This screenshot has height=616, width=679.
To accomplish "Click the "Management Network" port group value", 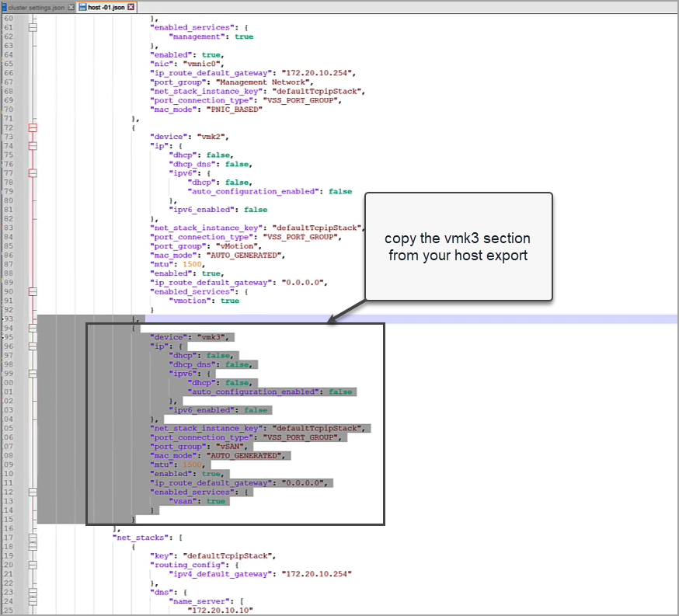I will (x=262, y=82).
